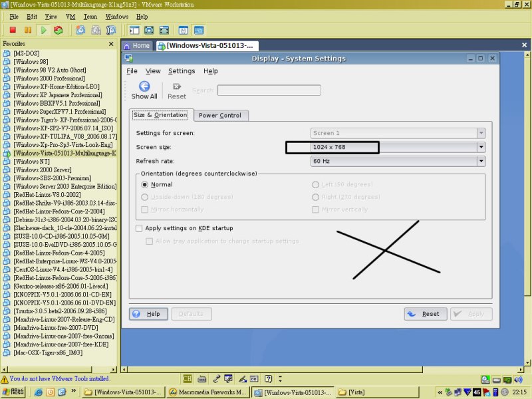Click the Internet Explorer quick launch icon

(39, 392)
